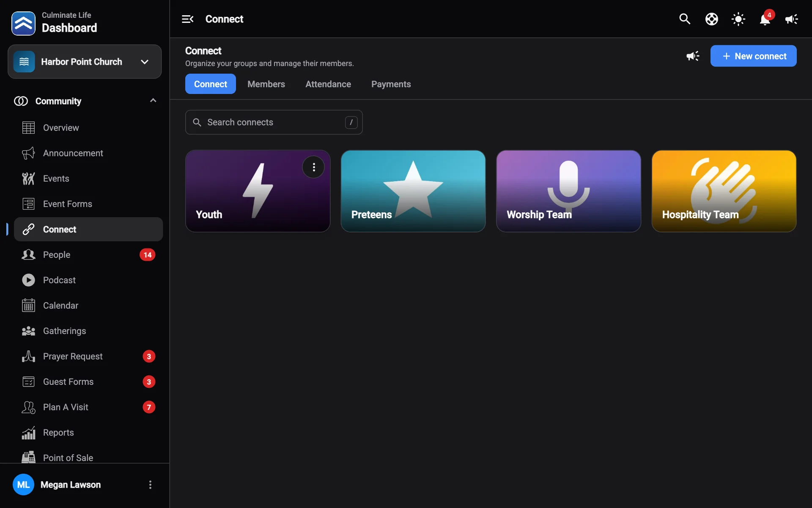Click the People sidebar icon

pos(28,254)
